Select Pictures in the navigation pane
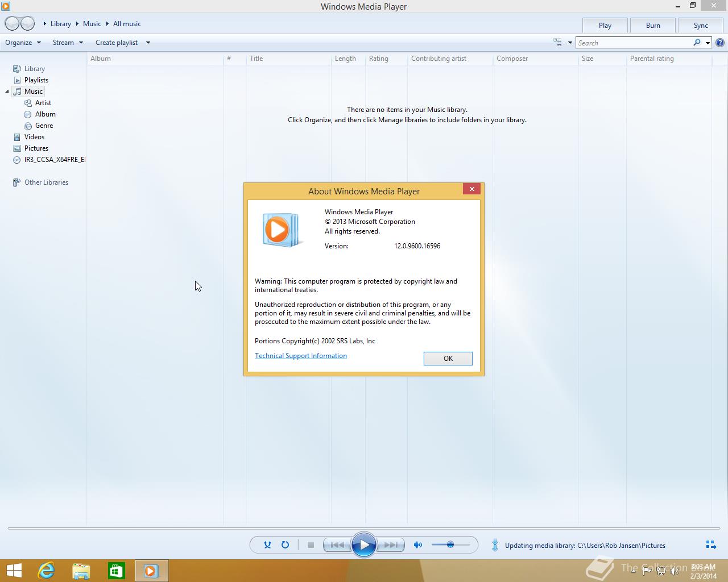Viewport: 728px width, 582px height. pyautogui.click(x=31, y=148)
